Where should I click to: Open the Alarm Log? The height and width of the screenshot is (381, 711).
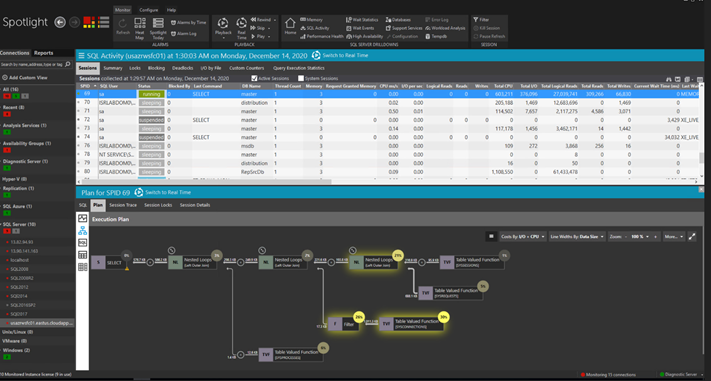[x=184, y=34]
